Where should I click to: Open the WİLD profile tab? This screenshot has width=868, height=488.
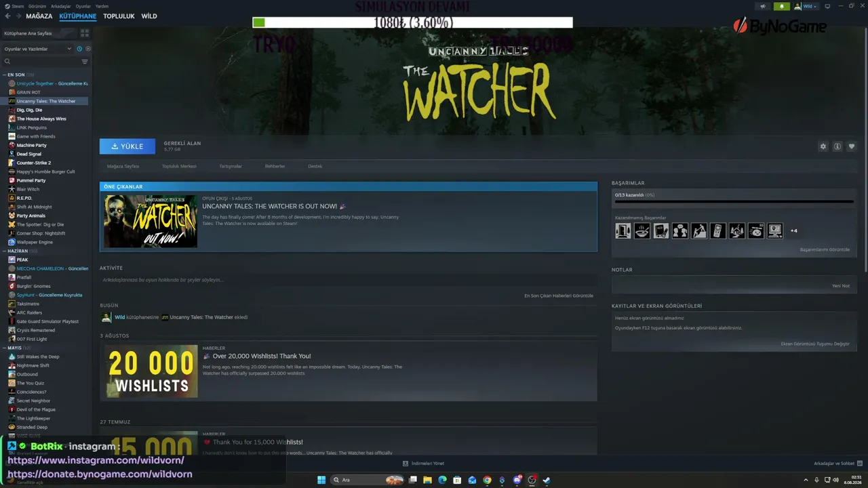click(x=149, y=16)
